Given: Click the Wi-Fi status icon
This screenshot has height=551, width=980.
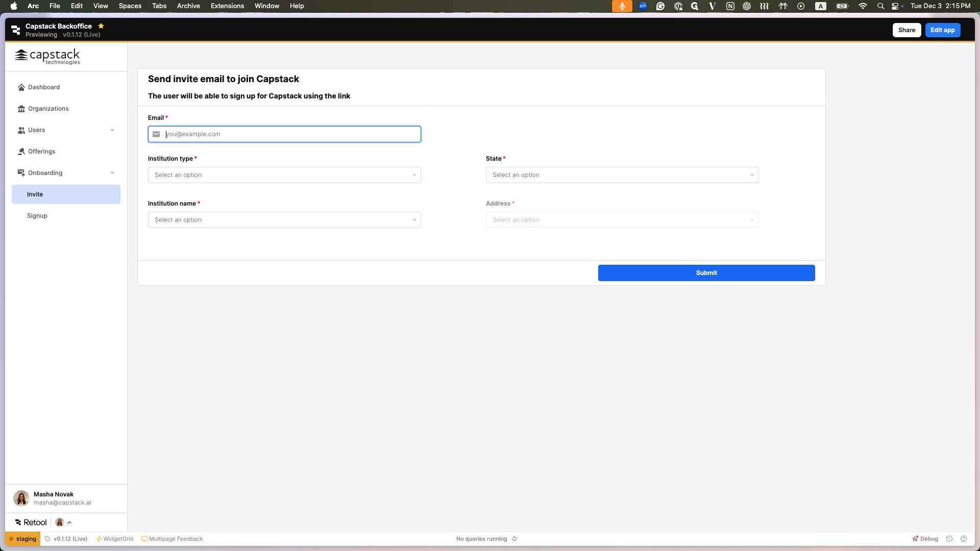Looking at the screenshot, I should (x=863, y=6).
